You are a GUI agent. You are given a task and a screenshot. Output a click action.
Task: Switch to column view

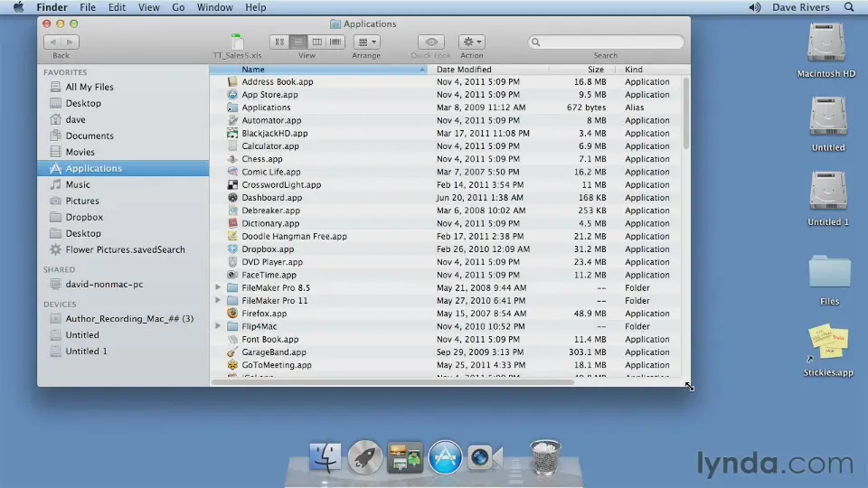[x=316, y=42]
